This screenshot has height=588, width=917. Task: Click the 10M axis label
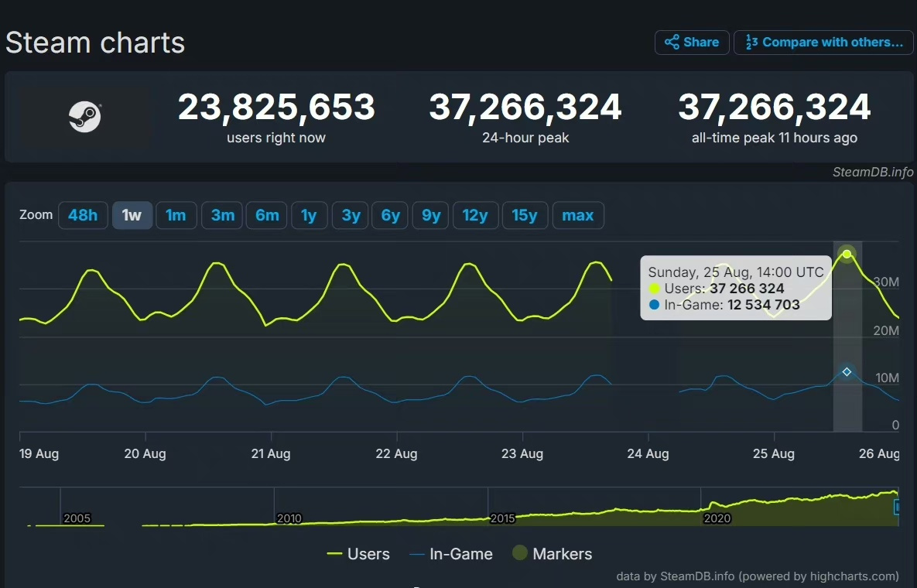[x=887, y=378]
